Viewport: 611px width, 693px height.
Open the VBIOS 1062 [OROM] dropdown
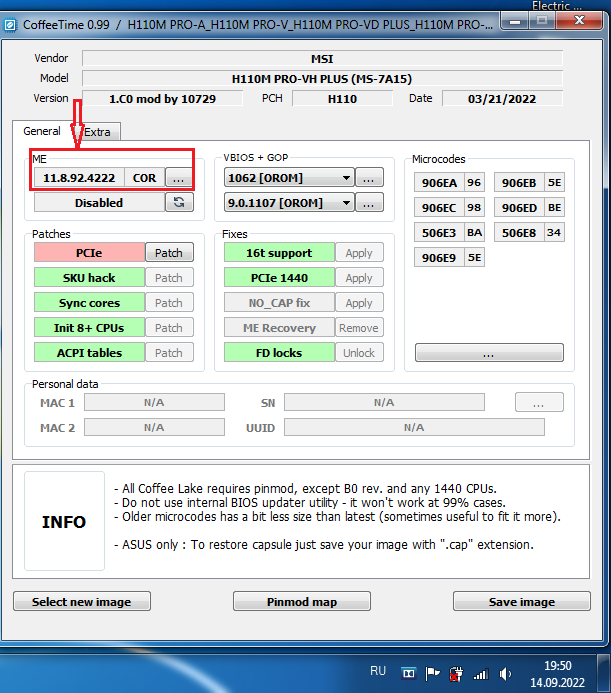289,178
